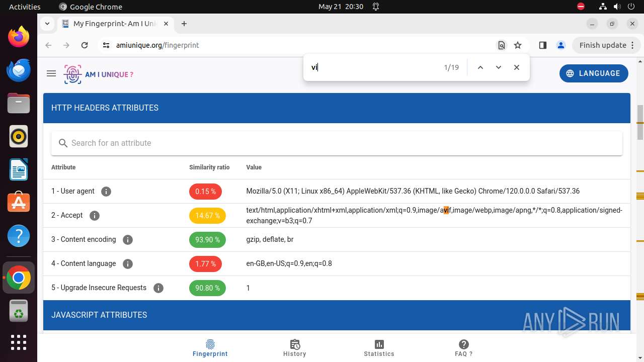Go forward in browser history
Screen dimensions: 644x362
point(66,45)
